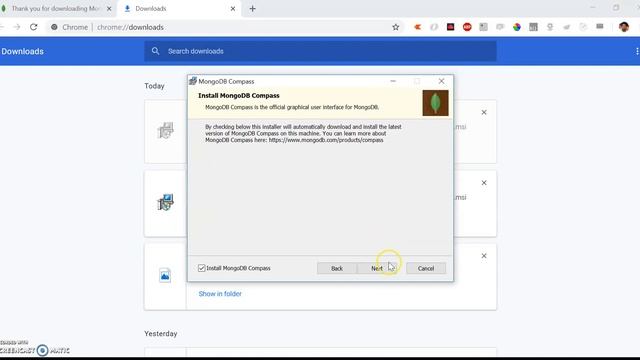640x360 pixels.
Task: Close the Thank you for downloading tab
Action: click(109, 9)
